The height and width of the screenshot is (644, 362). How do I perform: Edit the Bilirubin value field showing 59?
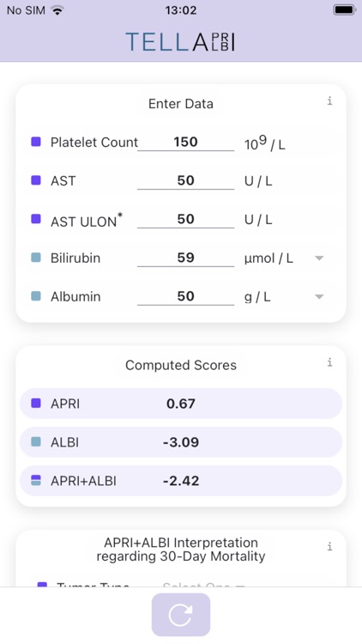[185, 258]
